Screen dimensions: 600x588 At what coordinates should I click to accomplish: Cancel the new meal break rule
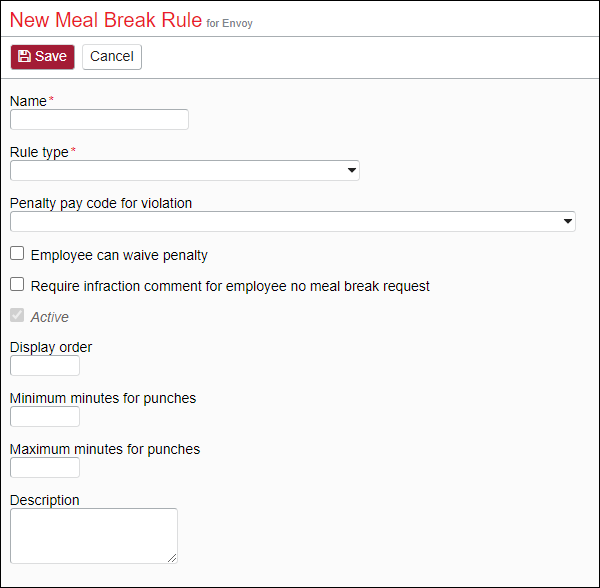click(112, 57)
